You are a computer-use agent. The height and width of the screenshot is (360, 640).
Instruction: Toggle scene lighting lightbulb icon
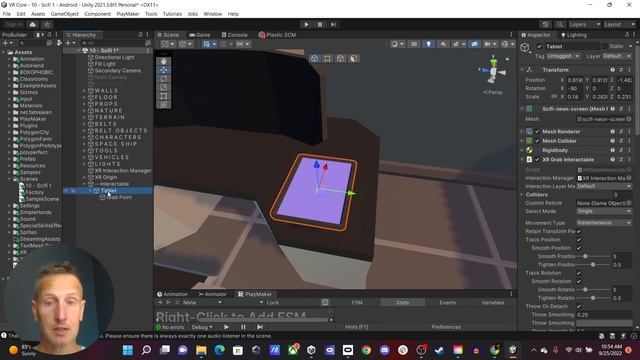428,44
